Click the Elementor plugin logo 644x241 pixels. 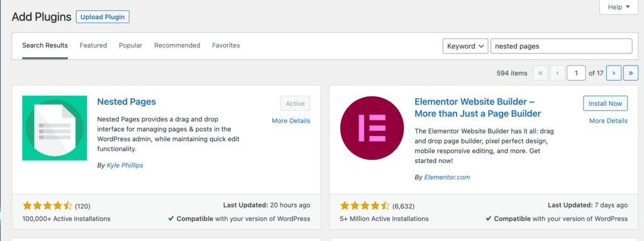pyautogui.click(x=372, y=128)
